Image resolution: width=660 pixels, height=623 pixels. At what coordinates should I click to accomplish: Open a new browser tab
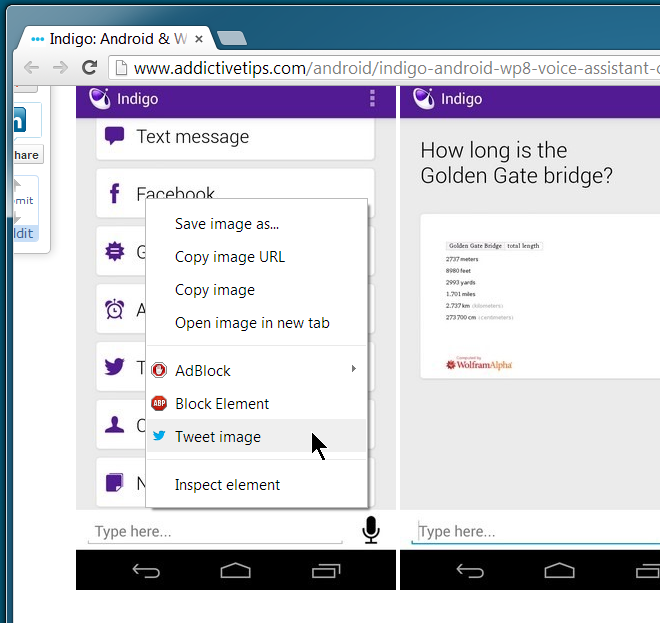tap(231, 38)
